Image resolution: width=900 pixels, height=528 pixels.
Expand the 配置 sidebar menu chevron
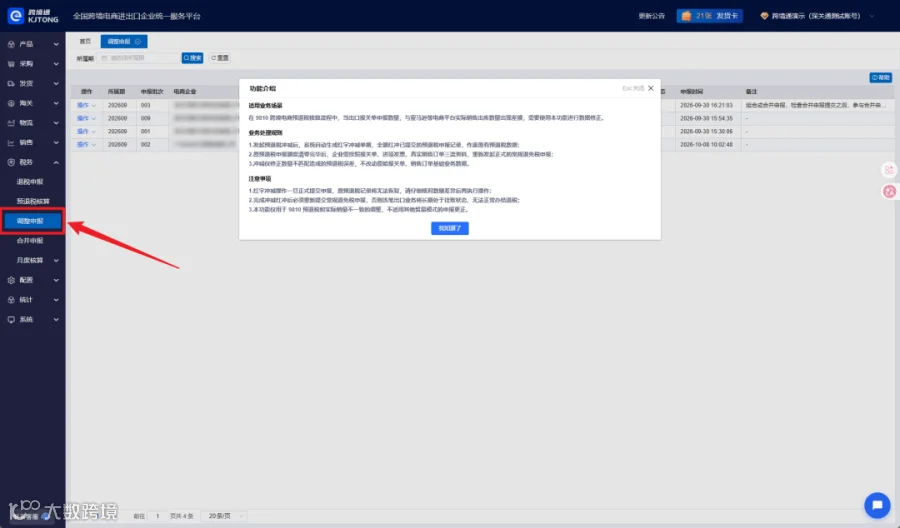(56, 280)
